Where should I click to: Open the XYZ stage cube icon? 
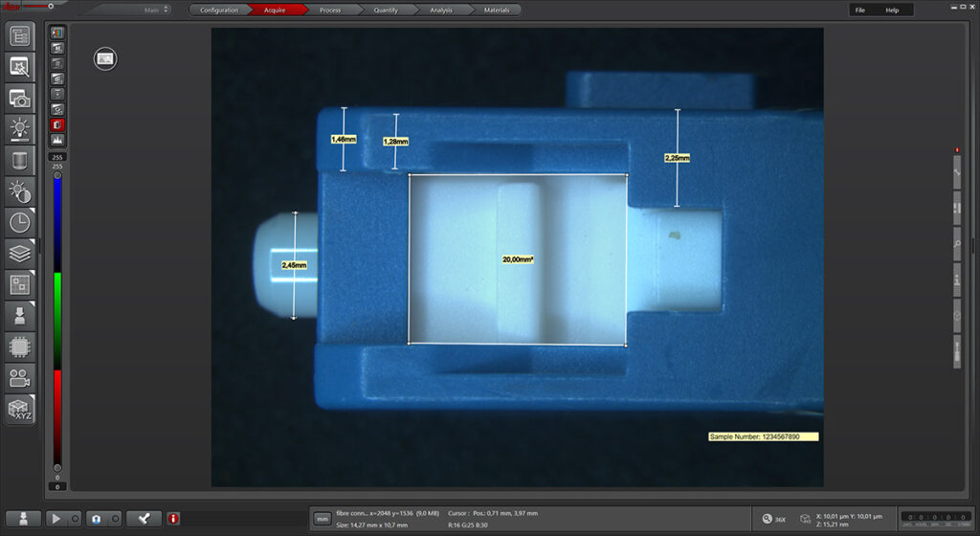[20, 409]
